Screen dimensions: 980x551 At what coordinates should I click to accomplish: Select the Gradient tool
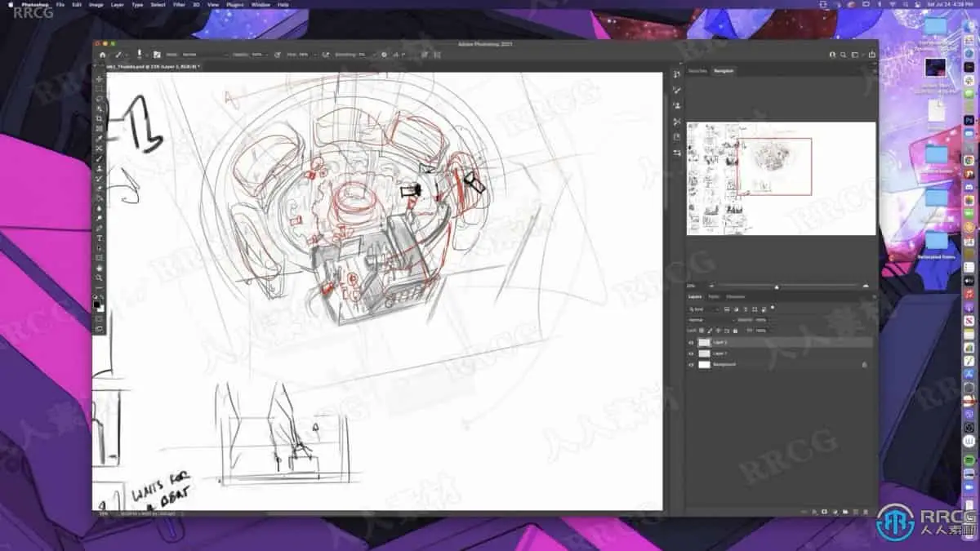100,198
